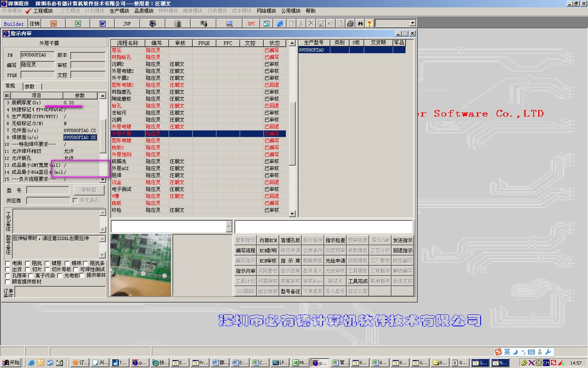Open Internet Explorer icon in toolbar
The height and width of the screenshot is (368, 588).
click(x=280, y=24)
